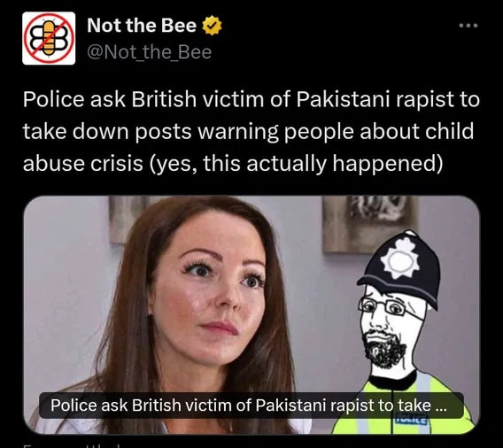Click the gold verified badge icon
503x448 pixels.
click(x=212, y=26)
